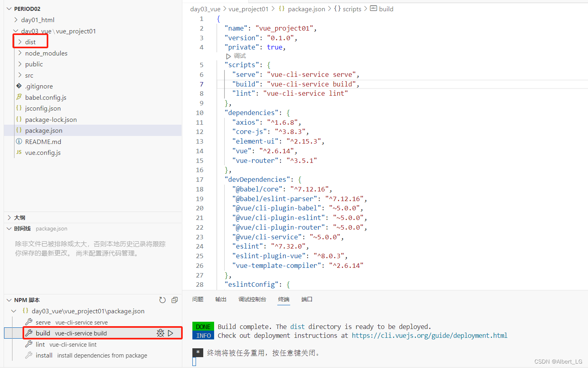Open the 输出 output tab
This screenshot has width=588, height=368.
(221, 299)
